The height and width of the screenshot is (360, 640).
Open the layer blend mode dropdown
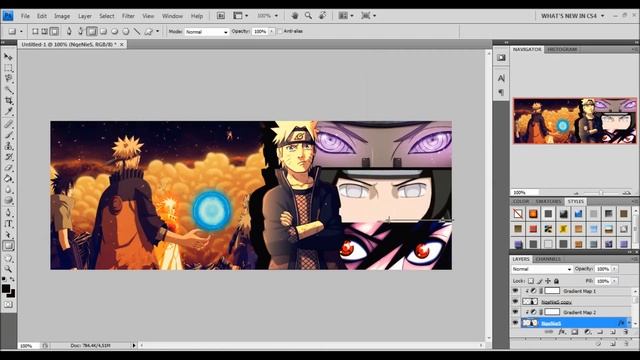pos(542,269)
